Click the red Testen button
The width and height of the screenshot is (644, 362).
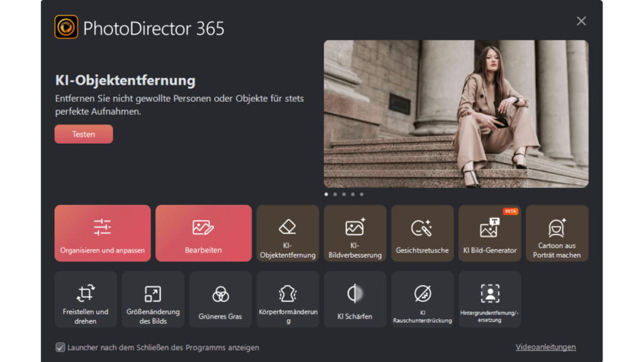pos(84,134)
